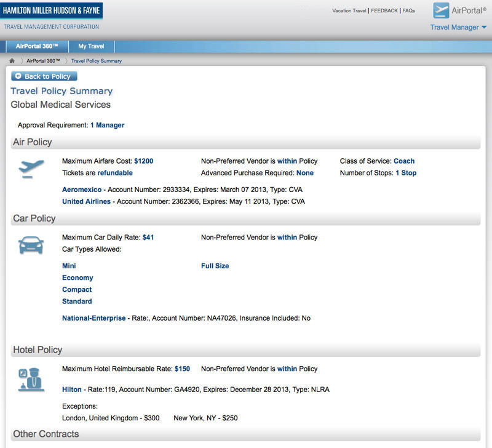The width and height of the screenshot is (492, 448).
Task: Click the 1 Manager approval value
Action: pyautogui.click(x=107, y=125)
